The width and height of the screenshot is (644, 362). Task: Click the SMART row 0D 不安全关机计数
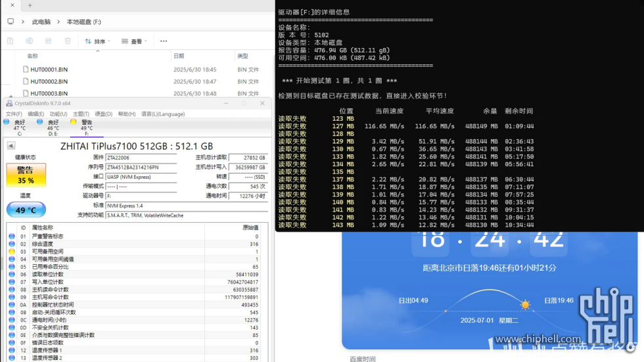pos(137,328)
